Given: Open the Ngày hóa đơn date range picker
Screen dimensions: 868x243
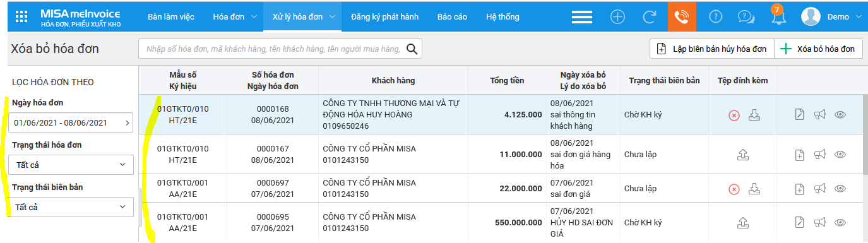Looking at the screenshot, I should [x=73, y=122].
